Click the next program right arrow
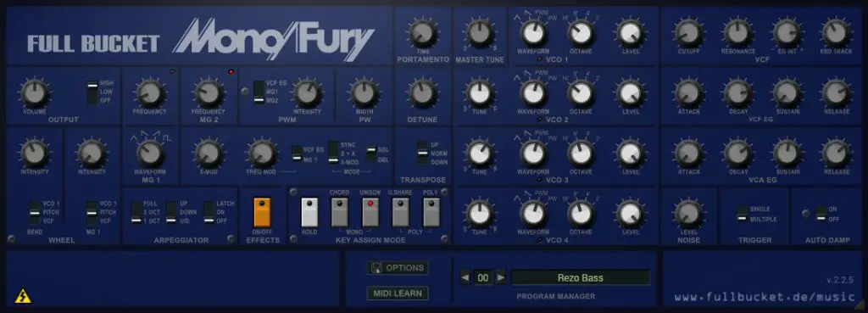868x313 pixels. click(x=500, y=277)
